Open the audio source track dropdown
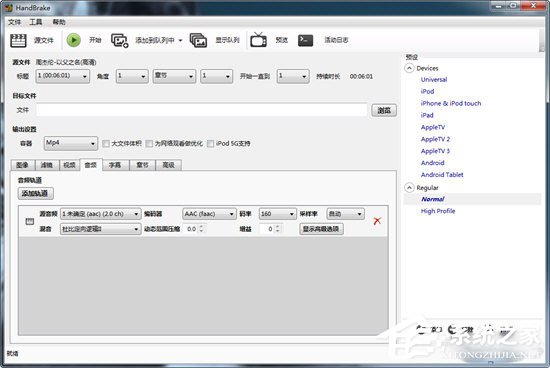 point(101,214)
